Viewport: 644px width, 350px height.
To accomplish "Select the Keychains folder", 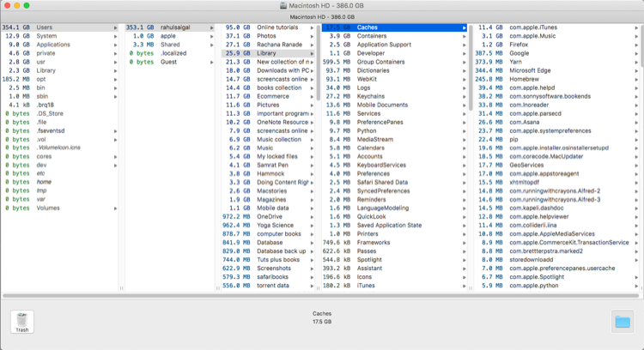I will [395, 96].
